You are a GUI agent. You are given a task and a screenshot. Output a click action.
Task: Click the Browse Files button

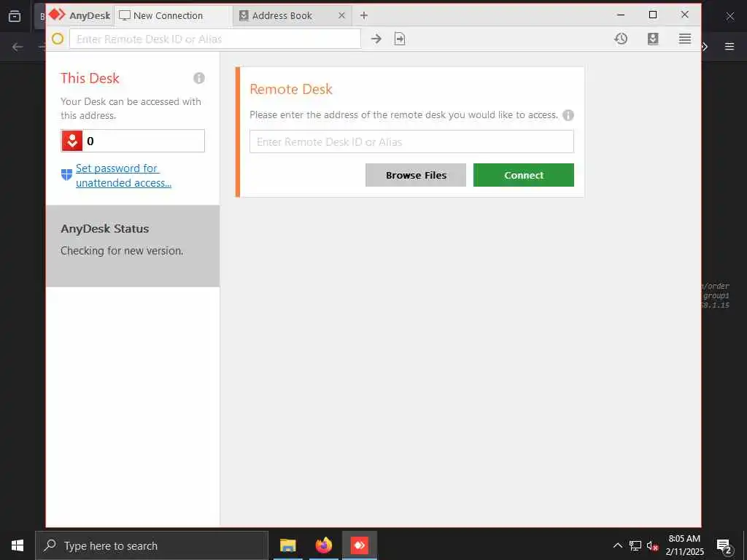(415, 175)
